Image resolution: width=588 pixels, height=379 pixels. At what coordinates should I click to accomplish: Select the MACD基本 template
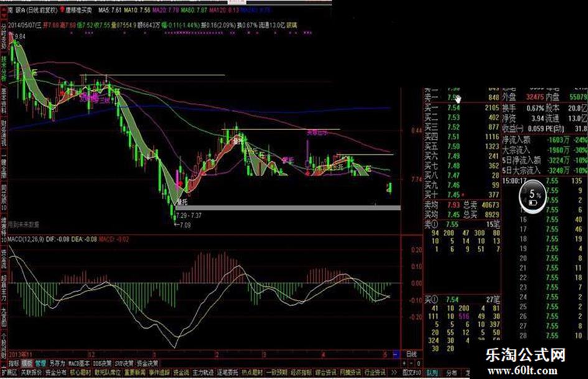click(79, 363)
